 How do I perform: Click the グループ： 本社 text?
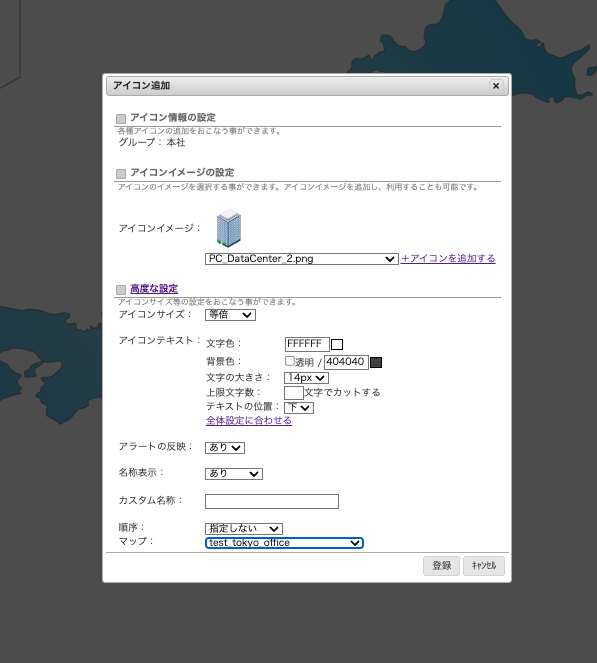[x=152, y=142]
